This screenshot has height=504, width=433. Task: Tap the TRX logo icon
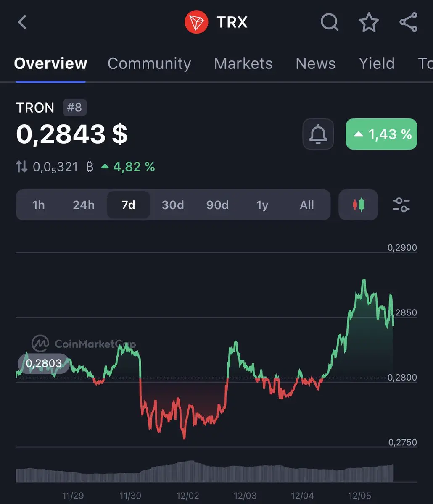[196, 22]
